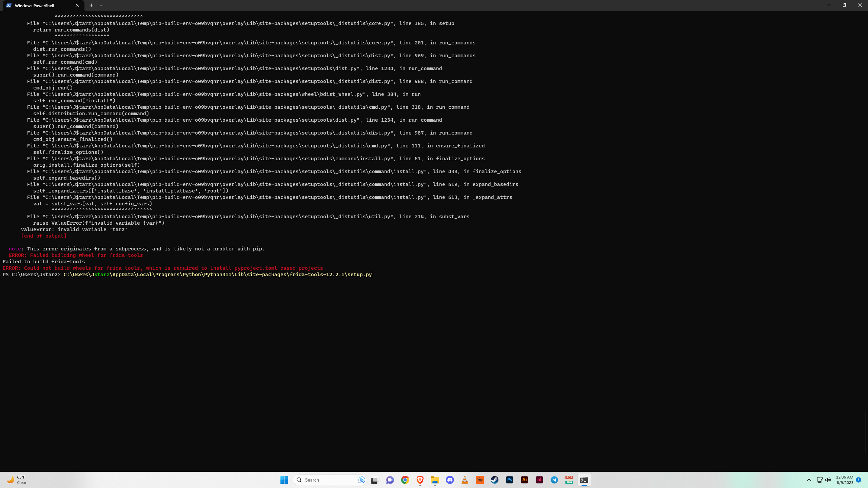Show hidden system tray icons
Image resolution: width=868 pixels, height=488 pixels.
809,480
